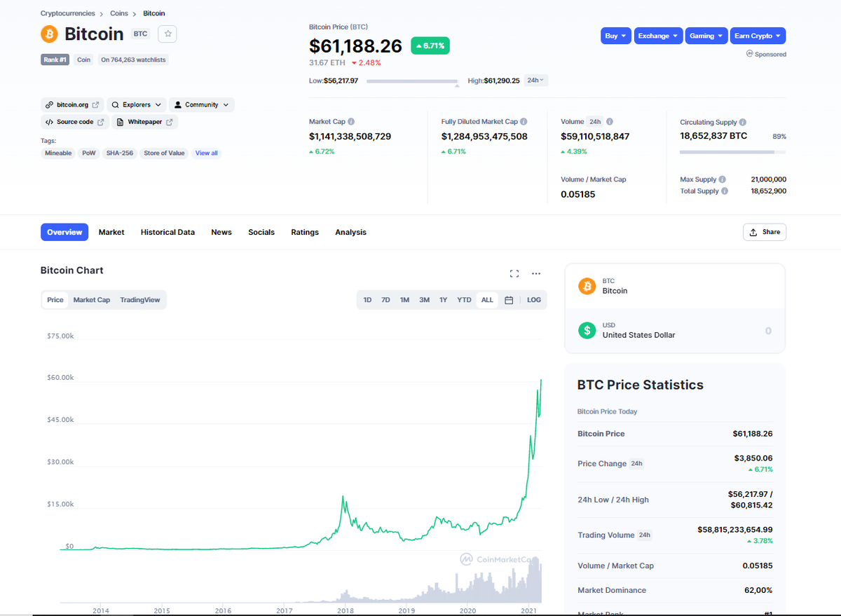Set chart range to 1M
The width and height of the screenshot is (841, 616).
[x=404, y=300]
